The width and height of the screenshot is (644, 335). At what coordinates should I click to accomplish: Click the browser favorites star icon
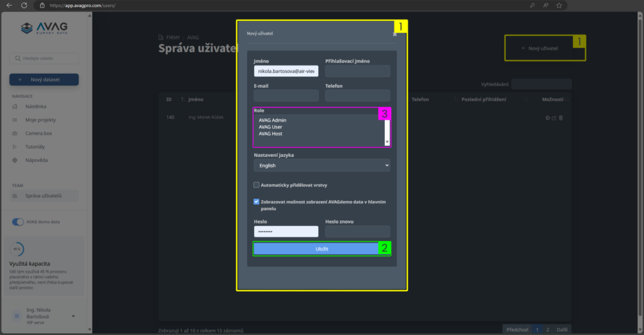[x=558, y=5]
